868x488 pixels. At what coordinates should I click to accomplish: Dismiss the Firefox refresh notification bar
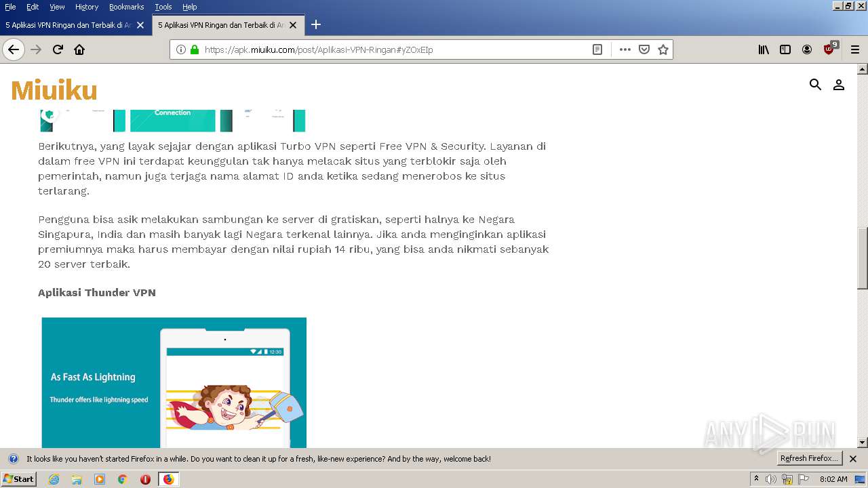pyautogui.click(x=853, y=459)
